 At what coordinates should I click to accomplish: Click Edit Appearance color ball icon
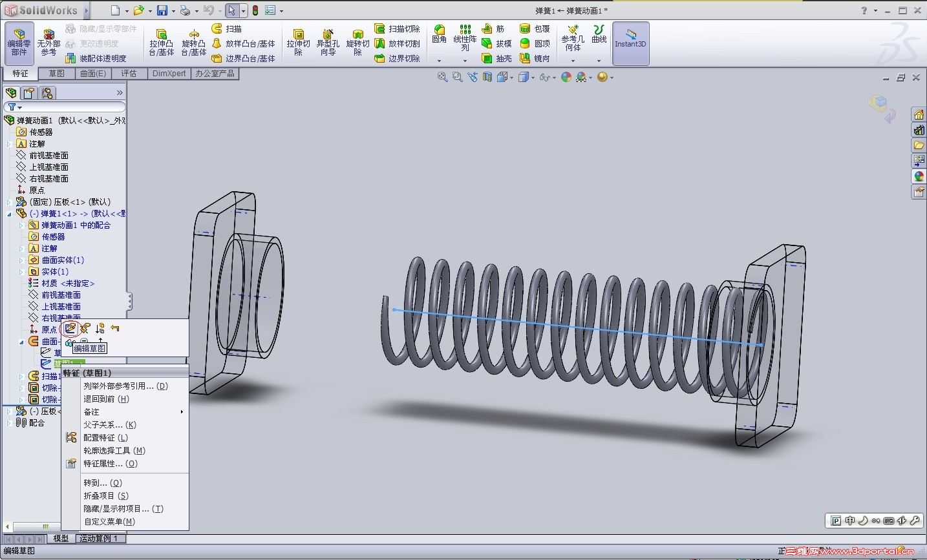(x=566, y=78)
